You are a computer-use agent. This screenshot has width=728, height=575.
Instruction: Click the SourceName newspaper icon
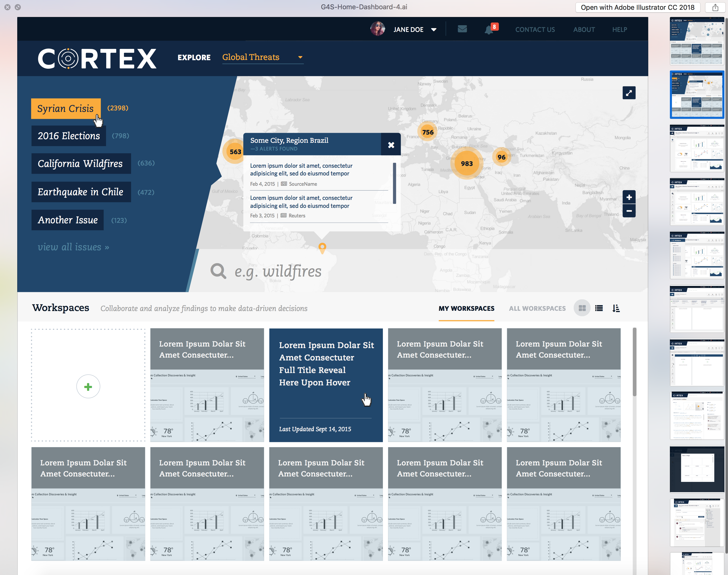(284, 184)
